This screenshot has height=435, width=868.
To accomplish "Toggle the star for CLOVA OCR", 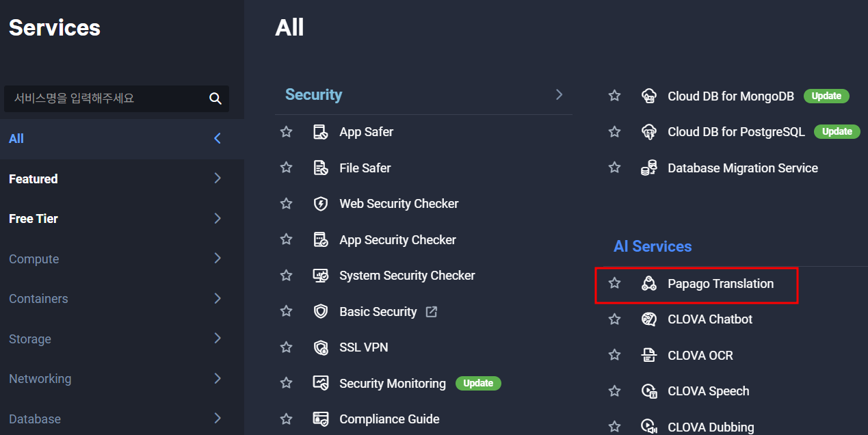I will point(614,355).
